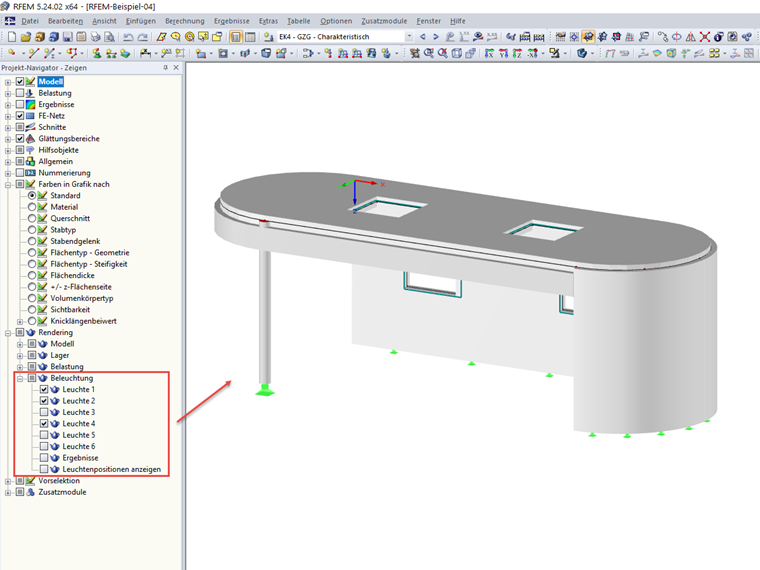The image size is (760, 570).
Task: Click the column support node in model
Action: tap(265, 390)
